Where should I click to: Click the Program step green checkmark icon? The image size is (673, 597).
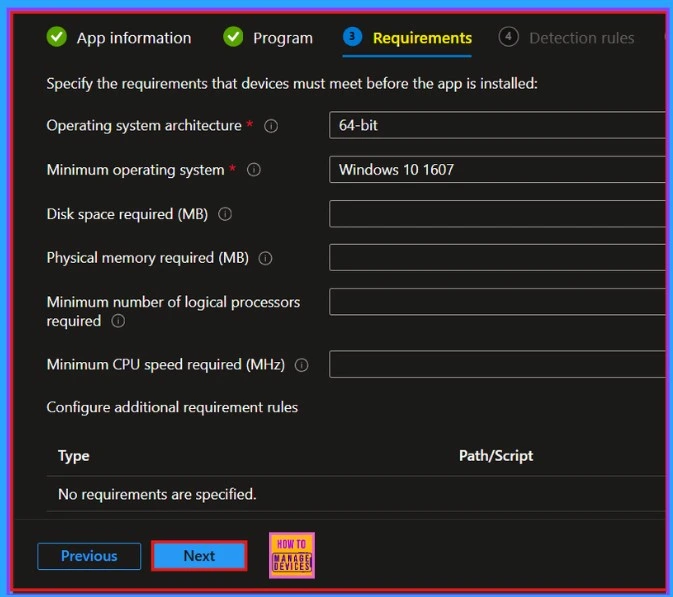pyautogui.click(x=233, y=37)
